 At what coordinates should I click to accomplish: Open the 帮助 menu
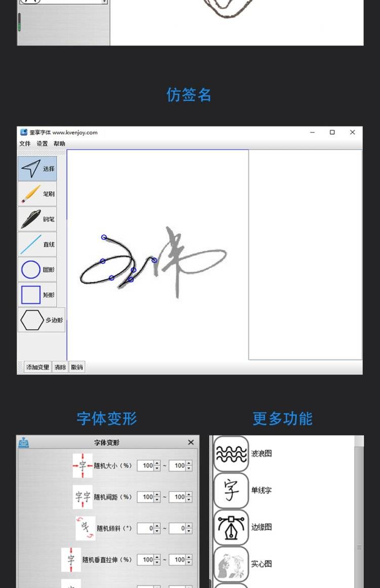[x=59, y=144]
